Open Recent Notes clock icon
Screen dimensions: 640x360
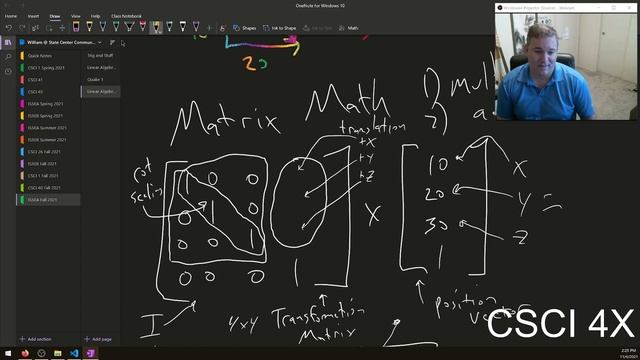point(8,71)
